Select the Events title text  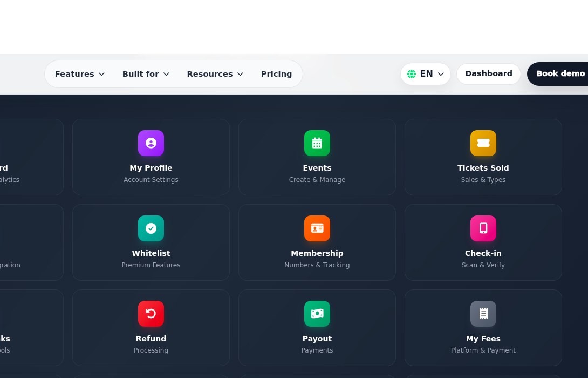click(x=317, y=168)
